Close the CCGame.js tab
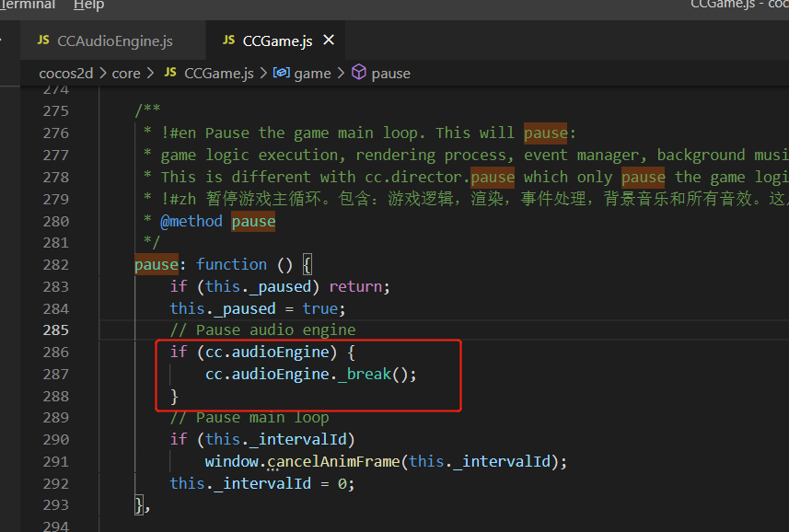The width and height of the screenshot is (789, 532). pyautogui.click(x=329, y=40)
